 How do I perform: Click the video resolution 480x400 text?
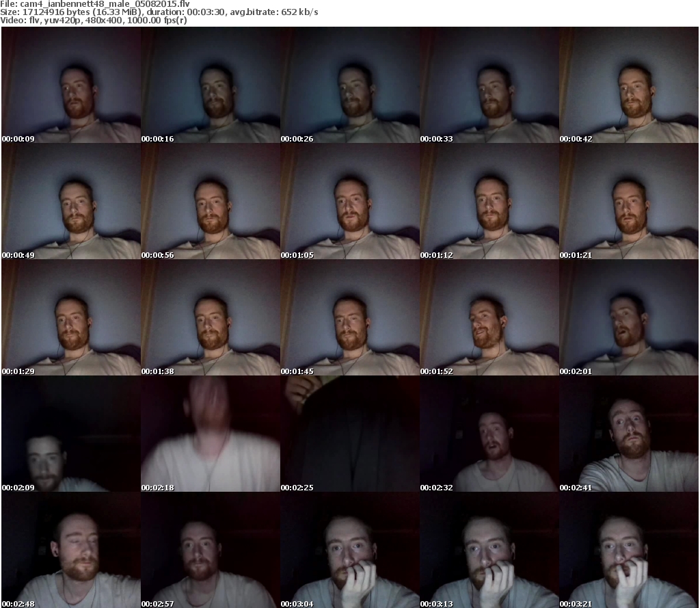[104, 20]
